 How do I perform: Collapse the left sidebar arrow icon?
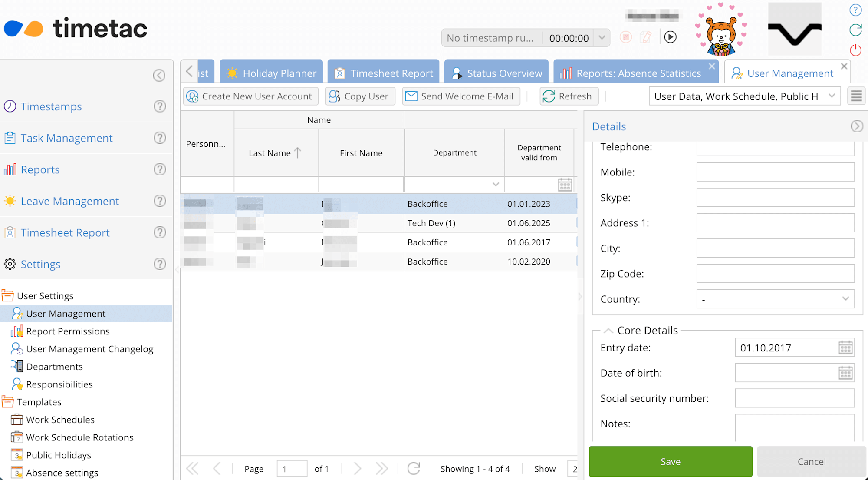coord(159,75)
